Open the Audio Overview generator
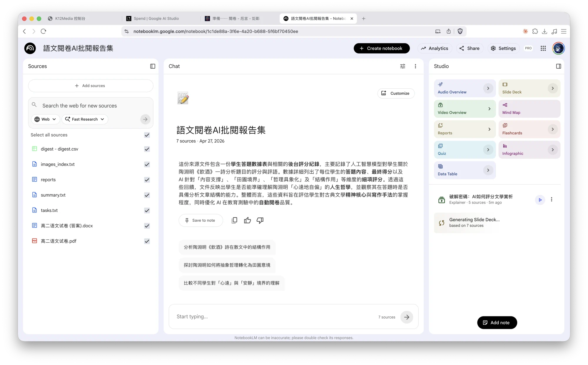588x365 pixels. (x=459, y=88)
